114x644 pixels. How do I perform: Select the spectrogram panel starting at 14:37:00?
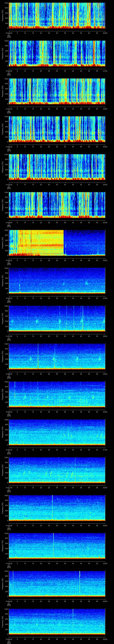[57, 318]
